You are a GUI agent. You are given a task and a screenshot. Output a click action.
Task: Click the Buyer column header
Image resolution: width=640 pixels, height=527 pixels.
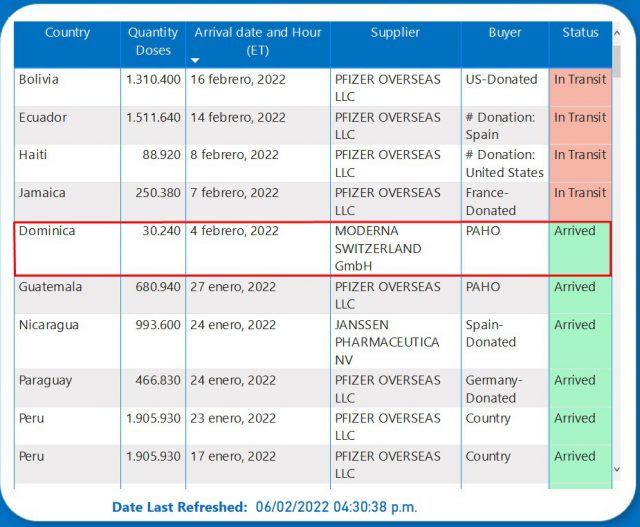tap(504, 33)
